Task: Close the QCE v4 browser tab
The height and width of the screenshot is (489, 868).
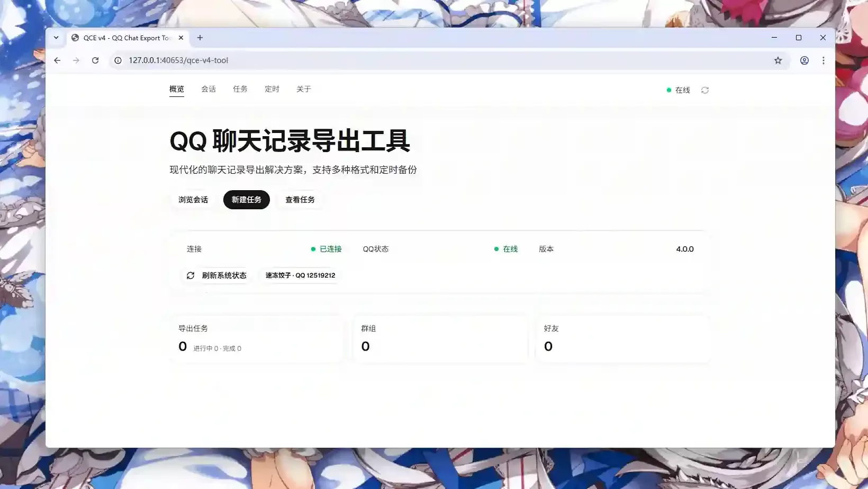Action: point(181,38)
